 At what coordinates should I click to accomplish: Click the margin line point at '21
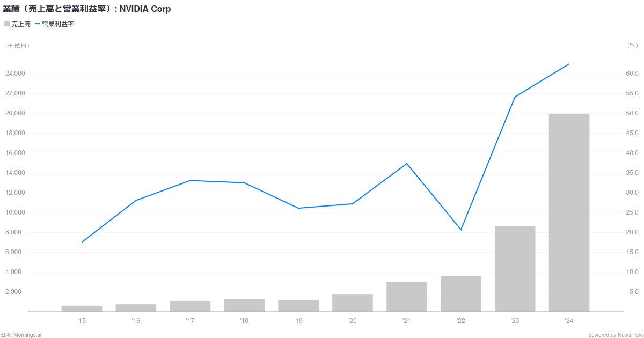point(406,164)
